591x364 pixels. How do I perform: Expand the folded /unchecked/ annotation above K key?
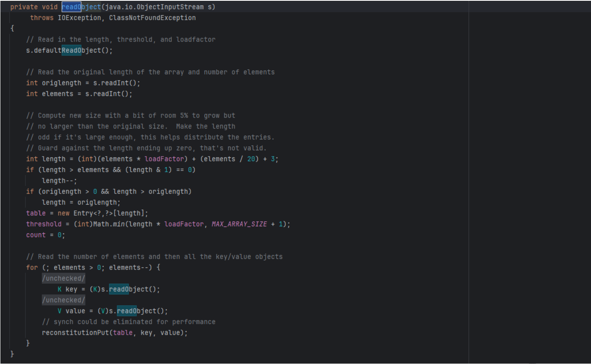coord(64,279)
